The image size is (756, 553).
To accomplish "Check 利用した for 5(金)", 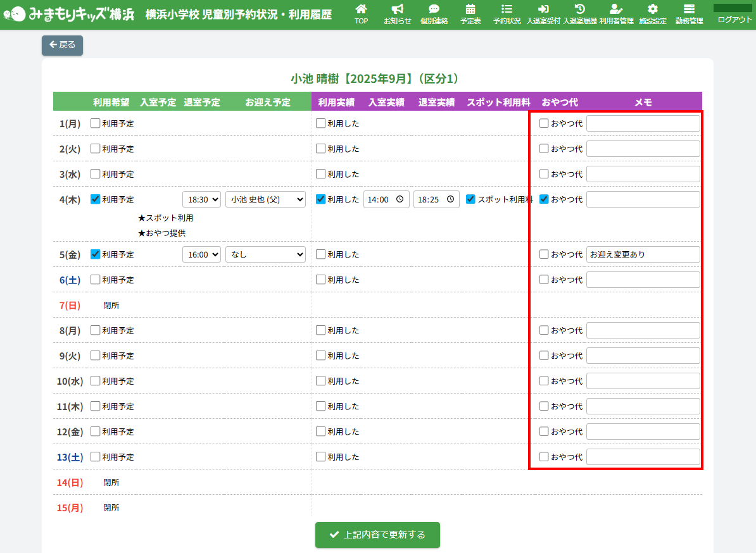I will (321, 254).
